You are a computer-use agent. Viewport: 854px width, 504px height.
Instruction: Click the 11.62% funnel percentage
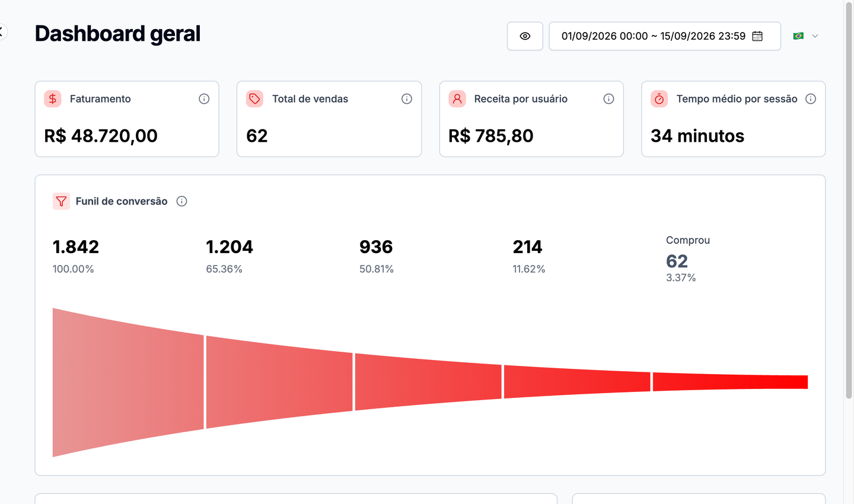(529, 269)
